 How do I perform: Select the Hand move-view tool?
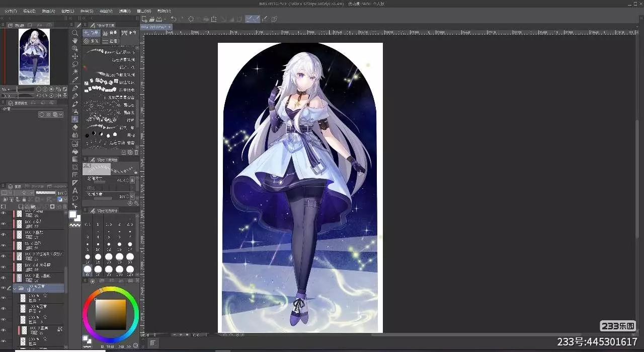click(75, 40)
